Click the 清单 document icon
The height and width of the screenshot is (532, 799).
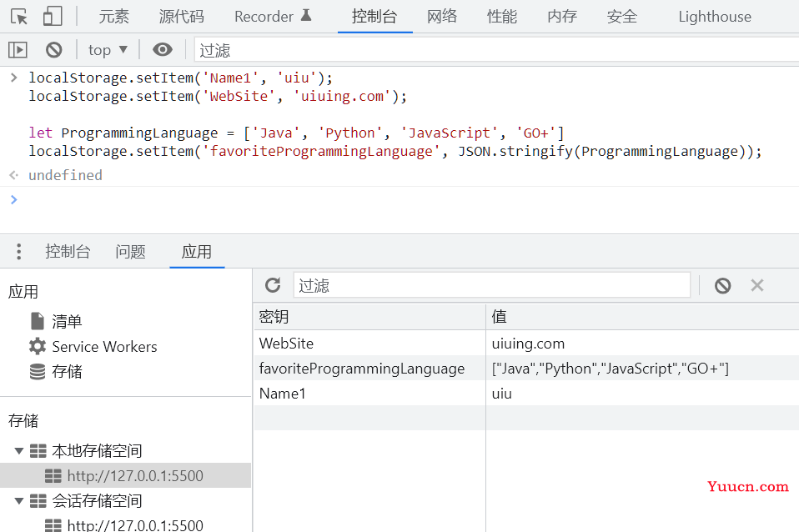coord(38,321)
